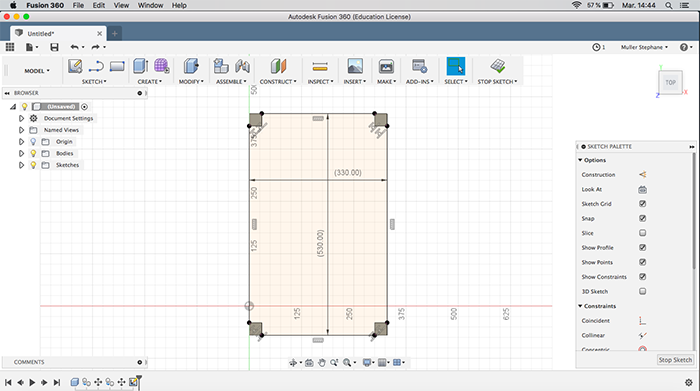Toggle the Show Points checkbox
Image resolution: width=700 pixels, height=391 pixels.
642,262
